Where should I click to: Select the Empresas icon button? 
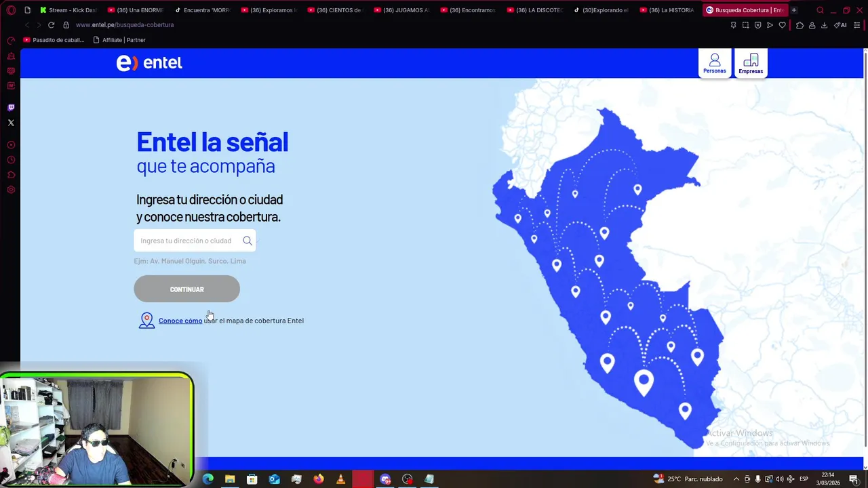coord(751,63)
